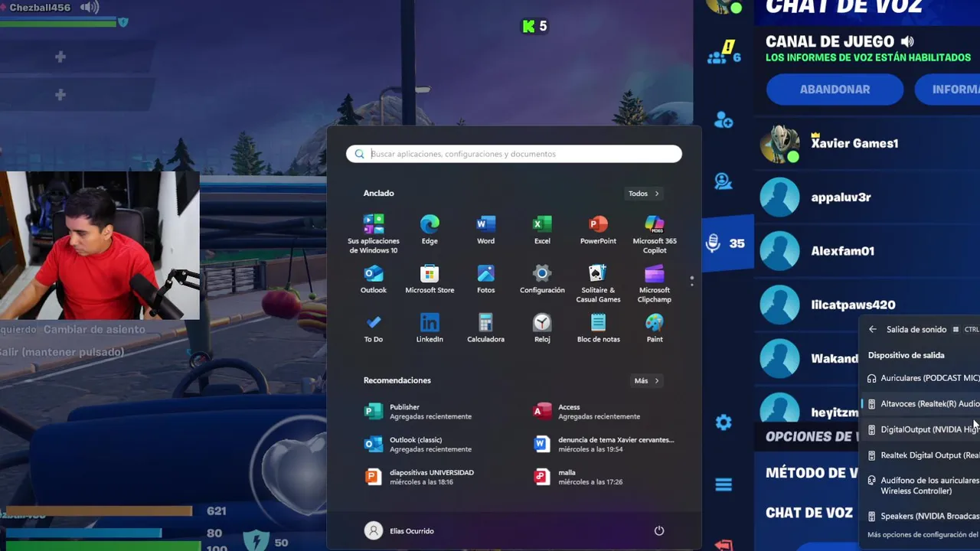Focus the Start menu search box

(x=514, y=154)
